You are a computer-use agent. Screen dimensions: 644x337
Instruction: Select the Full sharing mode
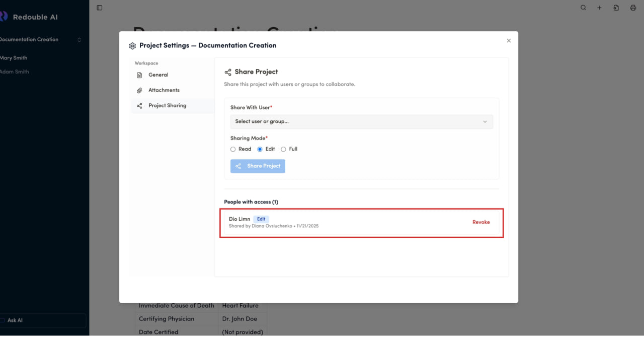coord(283,149)
